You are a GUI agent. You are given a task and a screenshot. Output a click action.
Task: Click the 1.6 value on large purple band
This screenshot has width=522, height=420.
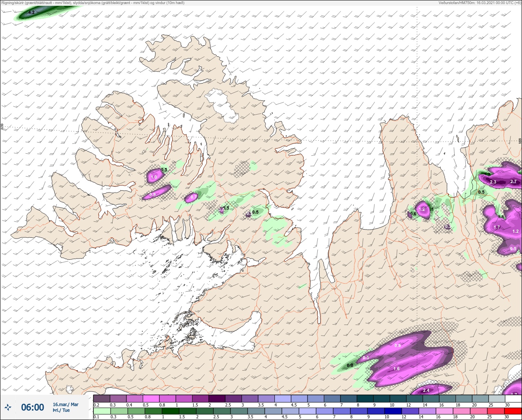(x=396, y=369)
